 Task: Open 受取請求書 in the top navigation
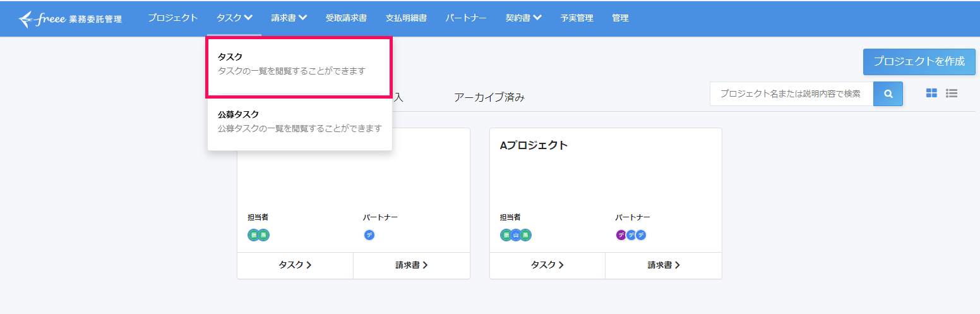(x=346, y=18)
